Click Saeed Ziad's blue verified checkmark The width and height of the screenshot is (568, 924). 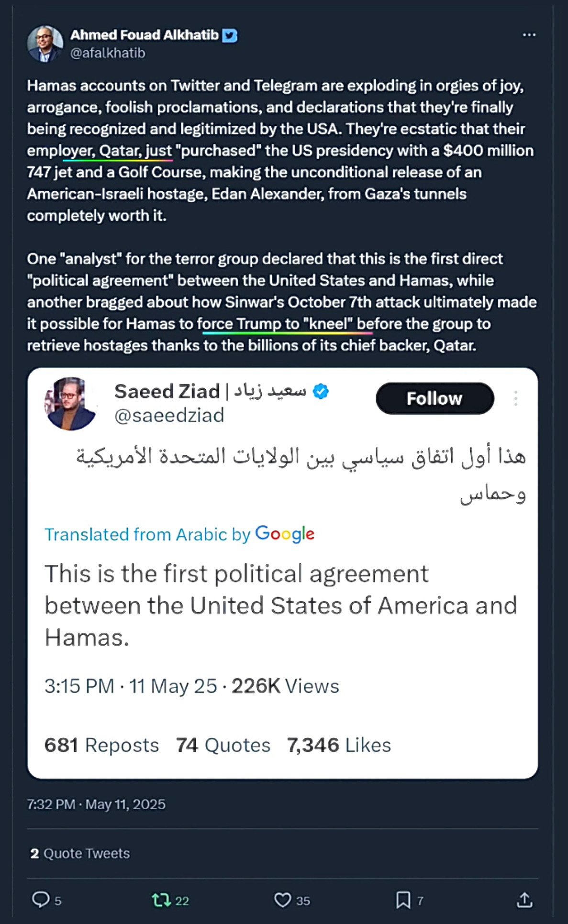point(321,391)
